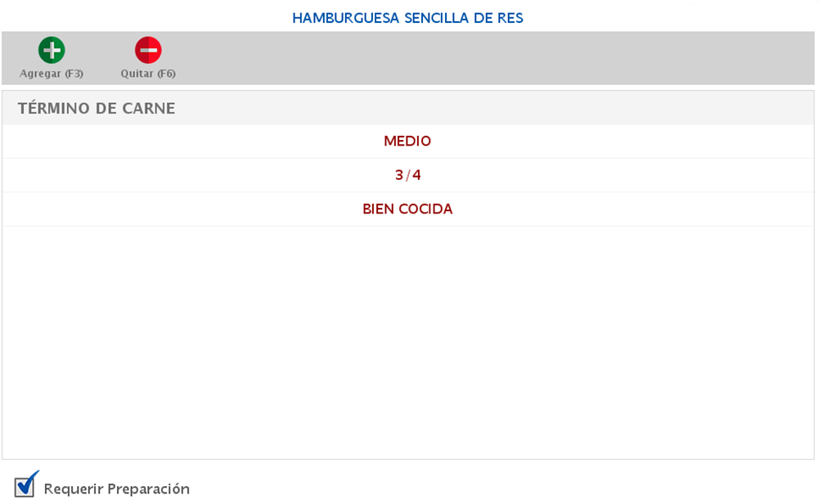Select the BIEN COCIDA option
The image size is (818, 504).
pyautogui.click(x=407, y=209)
